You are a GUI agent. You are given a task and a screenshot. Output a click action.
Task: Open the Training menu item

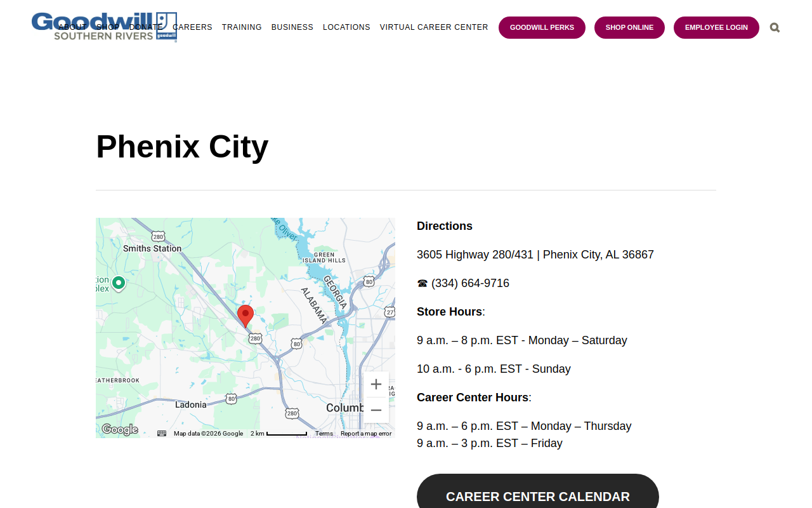242,27
